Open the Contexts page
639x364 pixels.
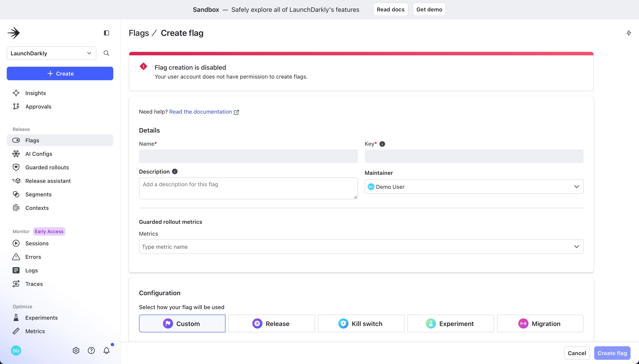pos(60,208)
